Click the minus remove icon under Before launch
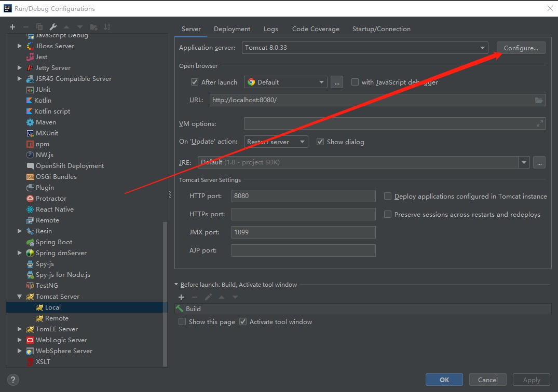558x392 pixels. point(194,297)
